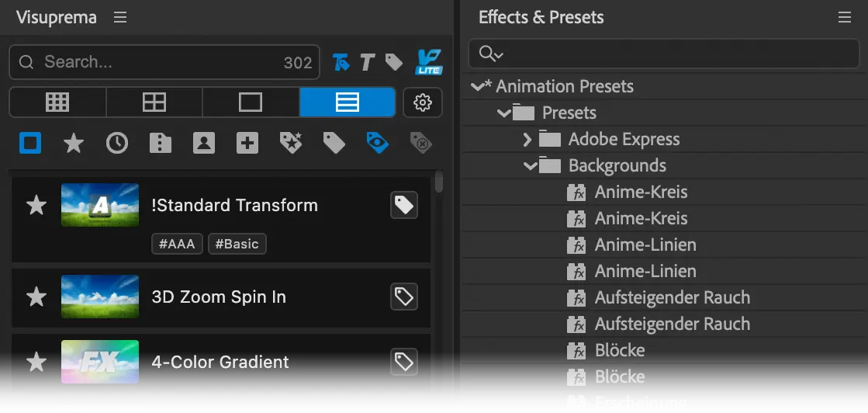Click the document info filter icon
The height and width of the screenshot is (413, 868).
[x=161, y=143]
